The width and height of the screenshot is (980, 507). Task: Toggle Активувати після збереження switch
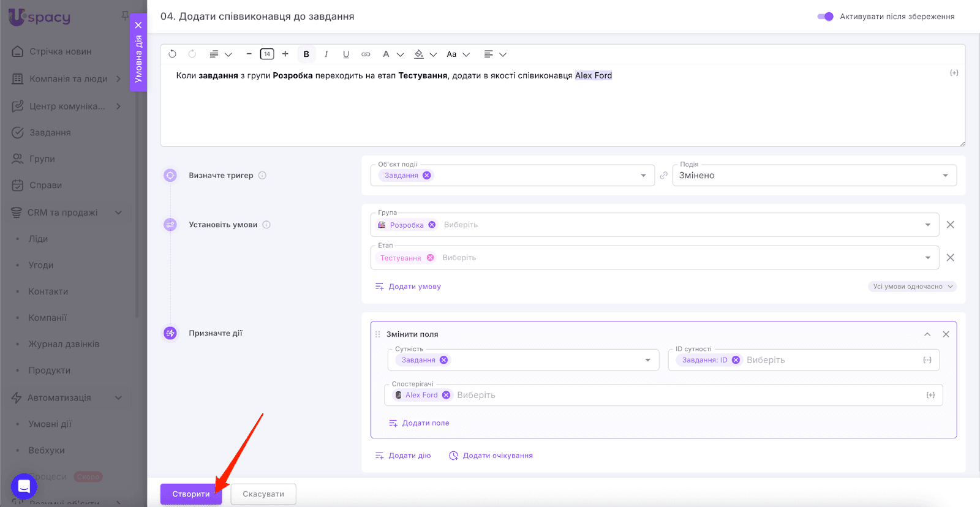(x=825, y=17)
